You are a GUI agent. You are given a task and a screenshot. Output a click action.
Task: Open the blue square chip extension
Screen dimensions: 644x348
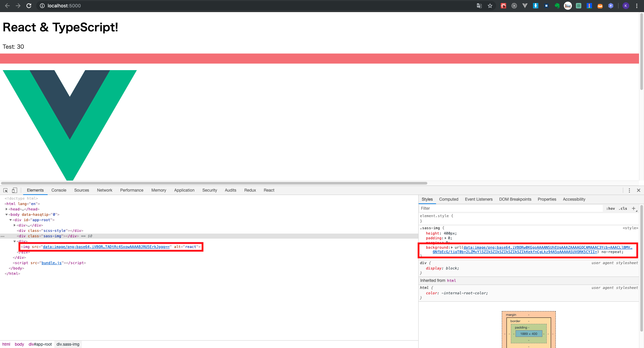[546, 6]
